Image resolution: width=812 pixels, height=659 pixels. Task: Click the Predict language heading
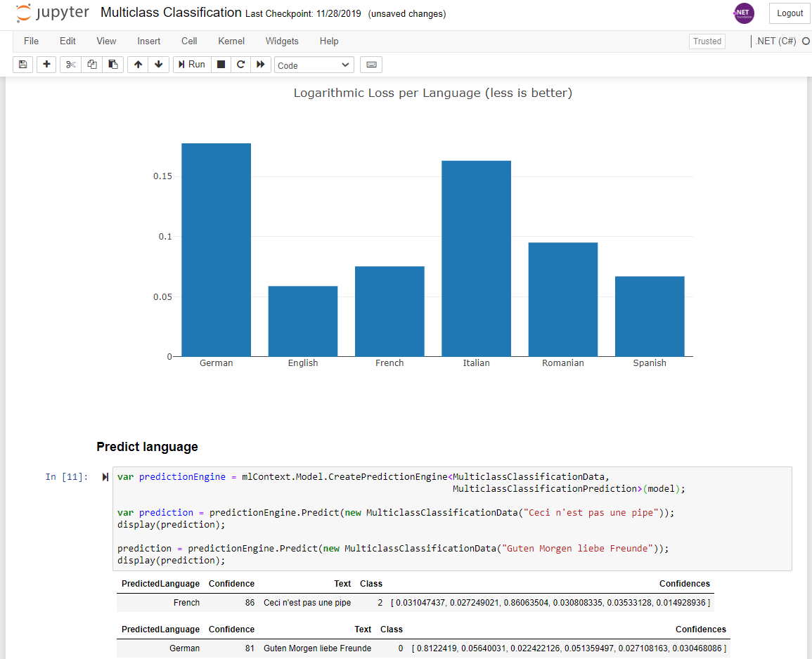click(147, 447)
